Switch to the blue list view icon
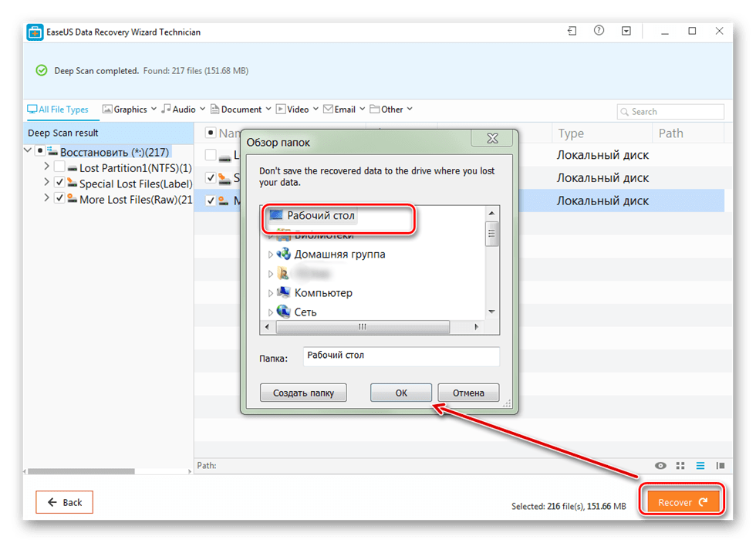Image resolution: width=756 pixels, height=543 pixels. (x=700, y=465)
